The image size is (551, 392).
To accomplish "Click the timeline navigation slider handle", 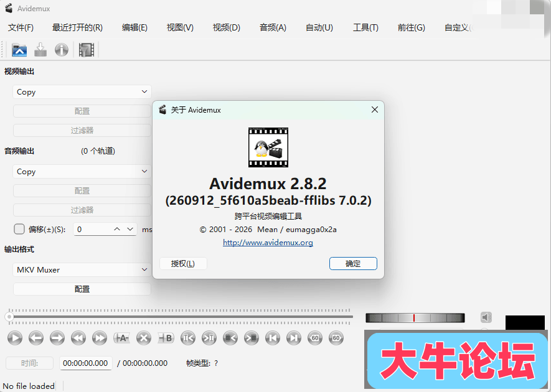I will tap(9, 317).
